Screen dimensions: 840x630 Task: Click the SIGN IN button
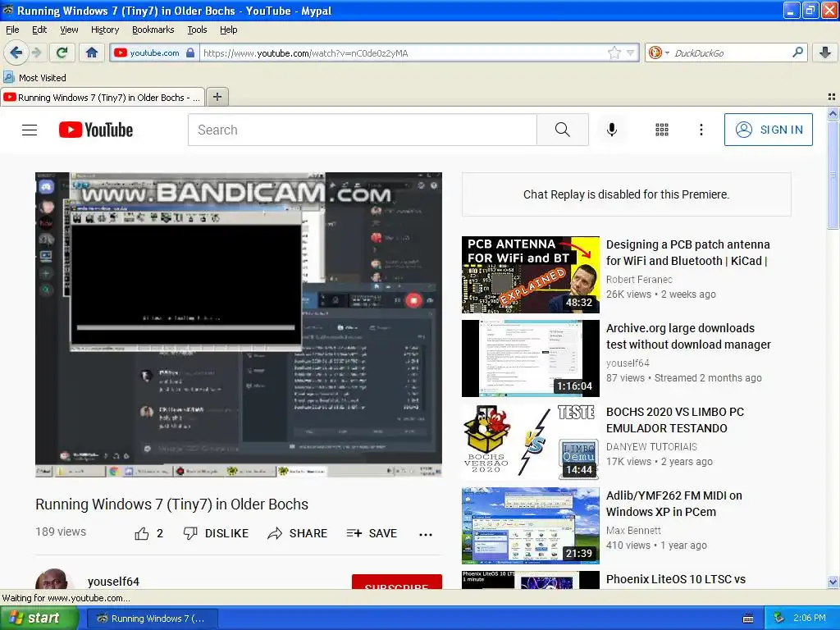point(768,130)
